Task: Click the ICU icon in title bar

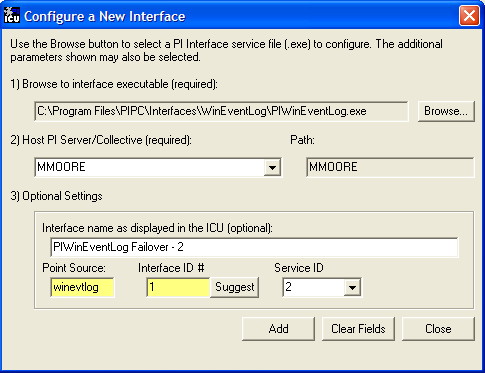Action: tap(12, 15)
